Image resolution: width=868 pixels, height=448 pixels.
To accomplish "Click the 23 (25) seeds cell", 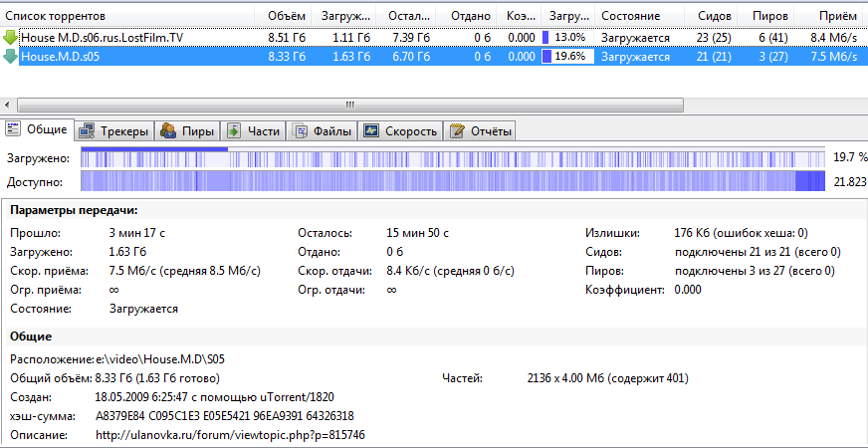I will [714, 38].
